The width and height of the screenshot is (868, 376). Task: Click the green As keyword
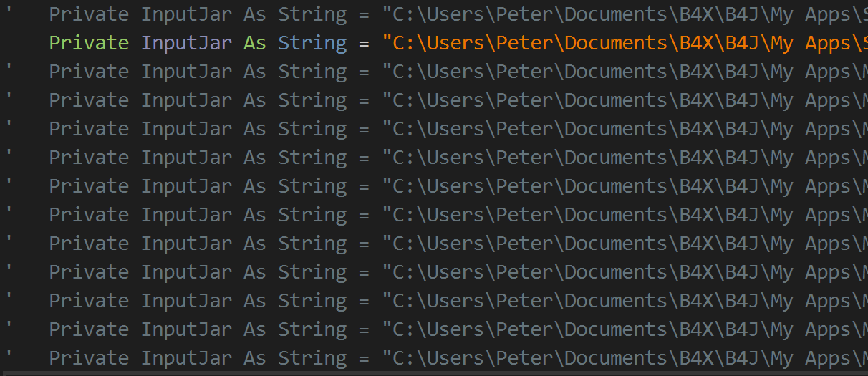tap(254, 43)
